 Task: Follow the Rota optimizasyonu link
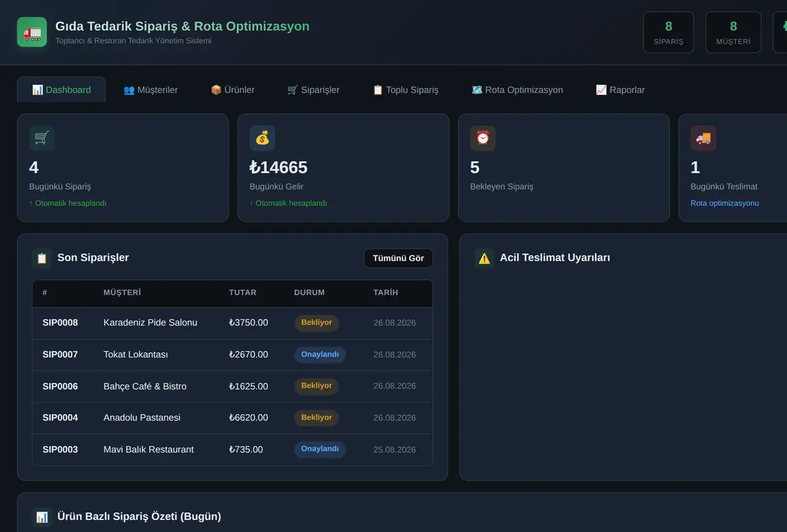(725, 203)
